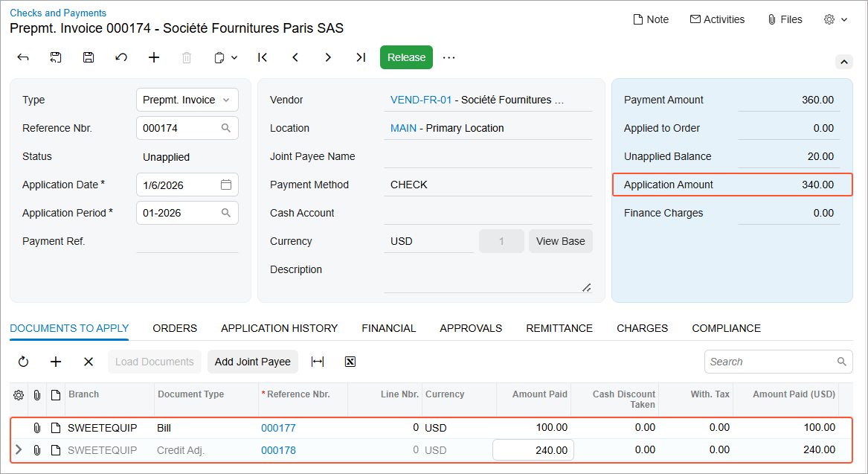Image resolution: width=868 pixels, height=474 pixels.
Task: Open the gear tools menu at top right
Action: pos(835,19)
